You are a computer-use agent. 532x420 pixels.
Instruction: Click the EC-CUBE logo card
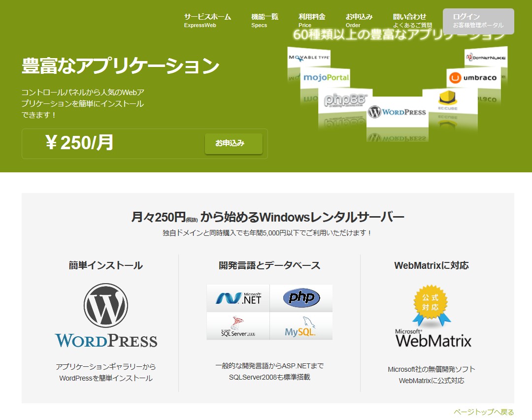tap(450, 100)
